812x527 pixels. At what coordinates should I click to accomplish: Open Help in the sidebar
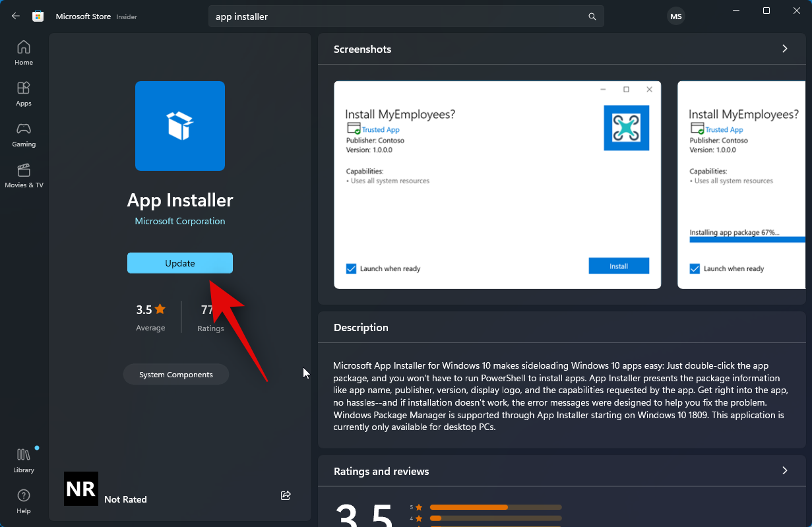(x=24, y=501)
